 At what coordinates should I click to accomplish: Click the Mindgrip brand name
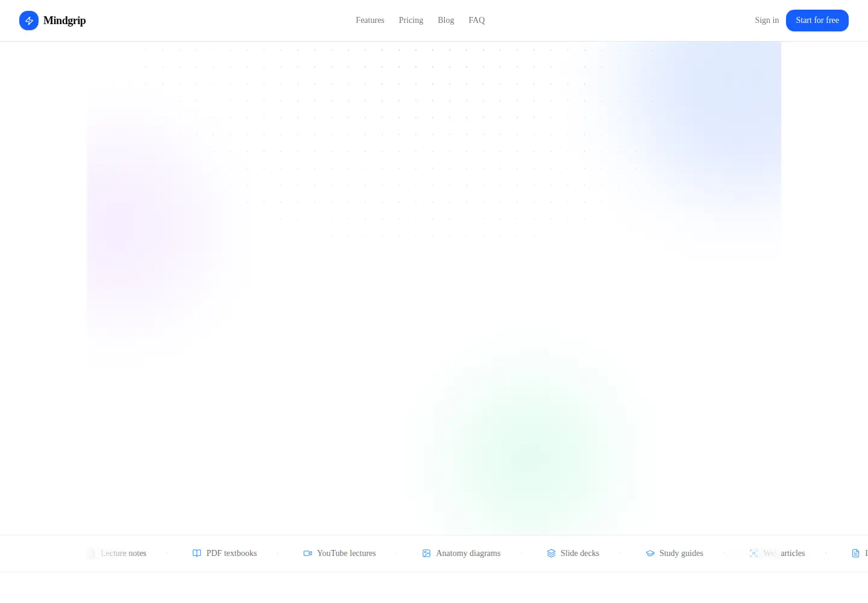64,21
